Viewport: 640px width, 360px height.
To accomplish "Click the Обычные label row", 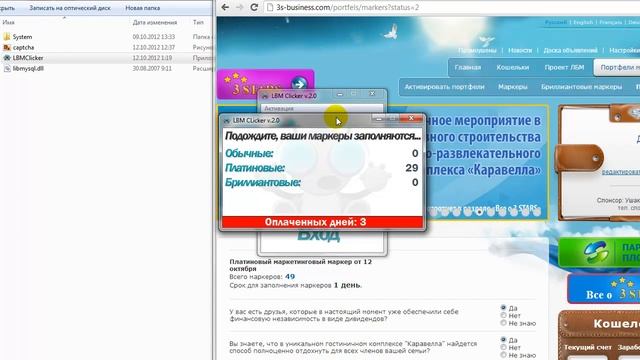I will click(x=249, y=153).
